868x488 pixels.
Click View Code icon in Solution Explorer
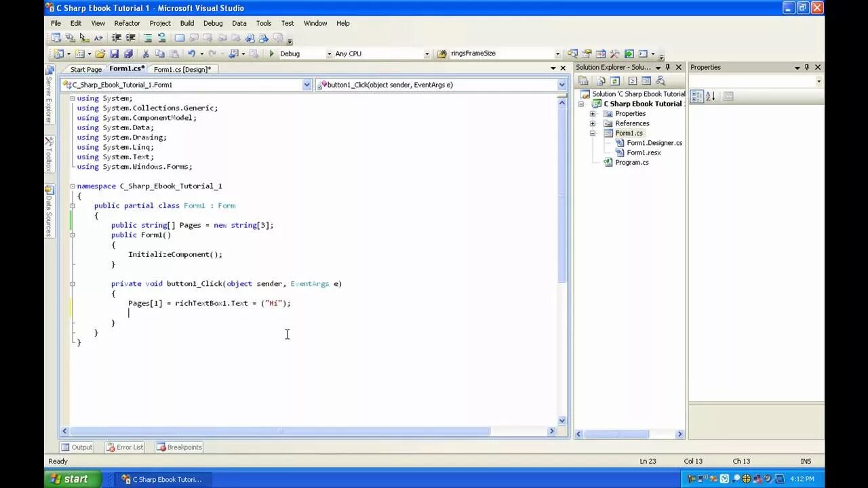(633, 81)
